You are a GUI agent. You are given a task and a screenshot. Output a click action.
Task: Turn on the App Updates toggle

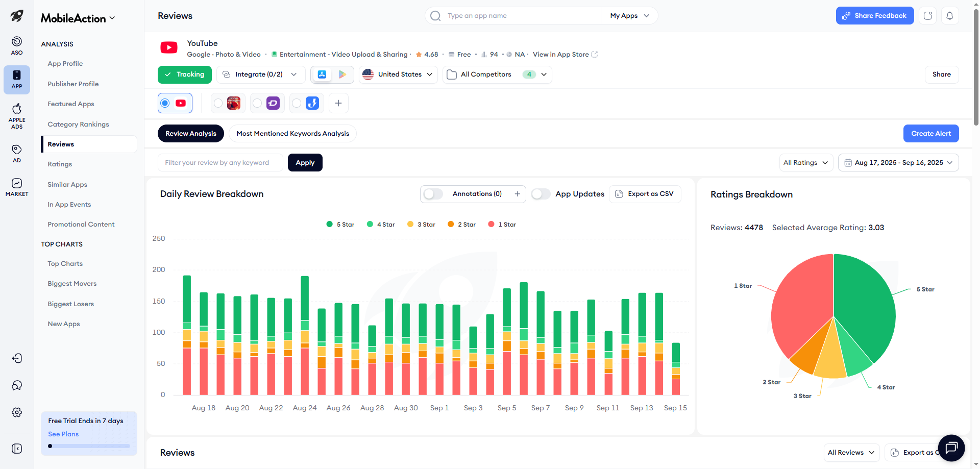point(541,194)
